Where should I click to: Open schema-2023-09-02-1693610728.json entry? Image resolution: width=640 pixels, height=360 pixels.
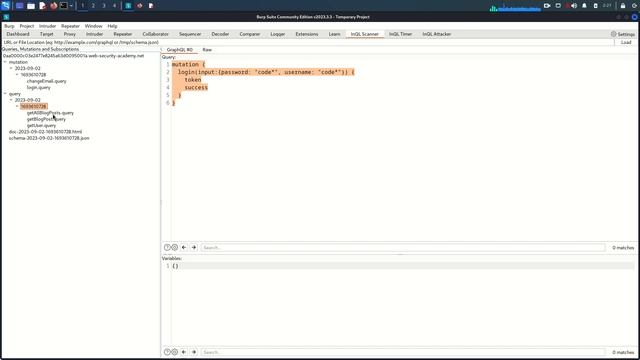pyautogui.click(x=49, y=138)
